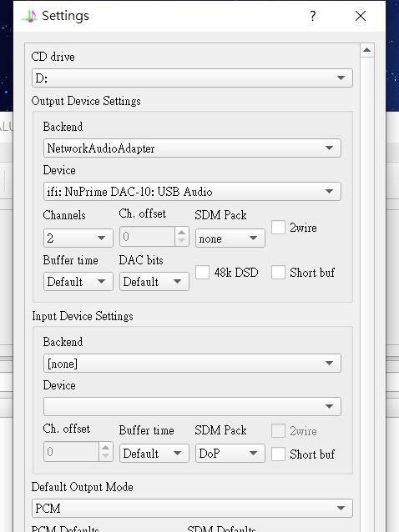Open the output Device NuPrime DAC-10 dropdown

point(192,191)
